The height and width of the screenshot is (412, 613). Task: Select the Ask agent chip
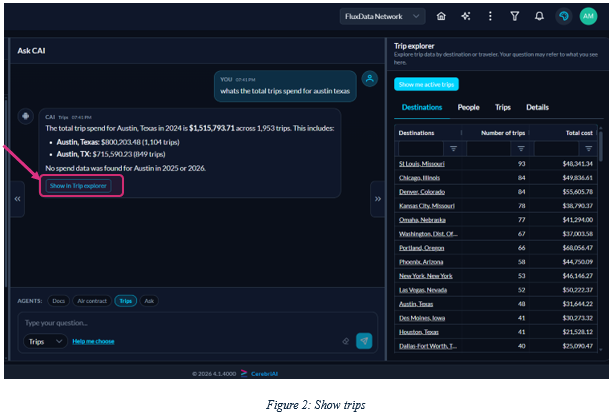coord(149,301)
